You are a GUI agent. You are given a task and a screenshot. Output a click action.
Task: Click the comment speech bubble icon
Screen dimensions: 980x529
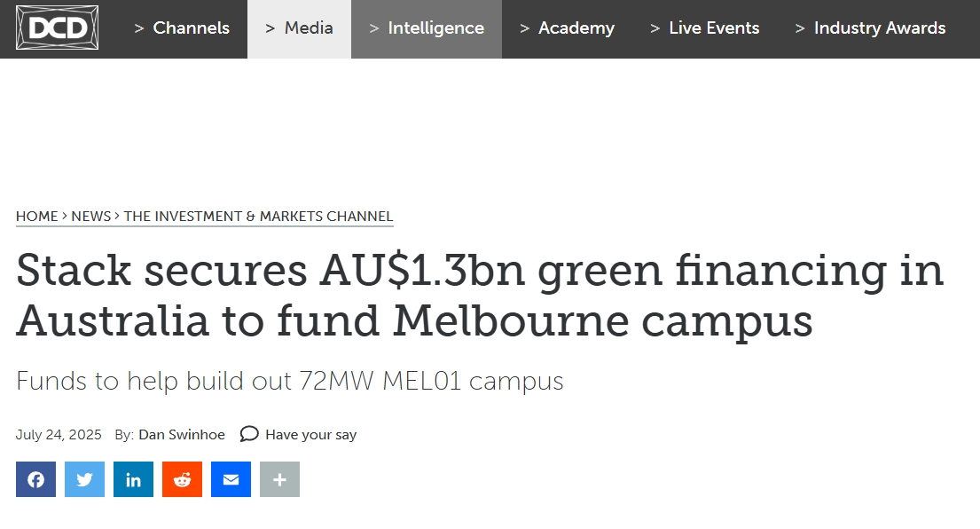pyautogui.click(x=249, y=434)
